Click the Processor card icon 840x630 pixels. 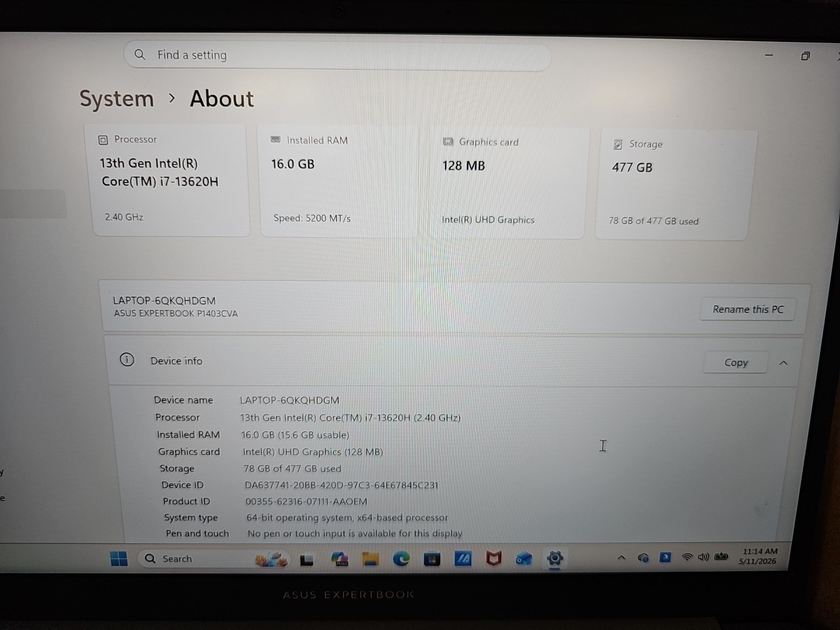coord(103,140)
